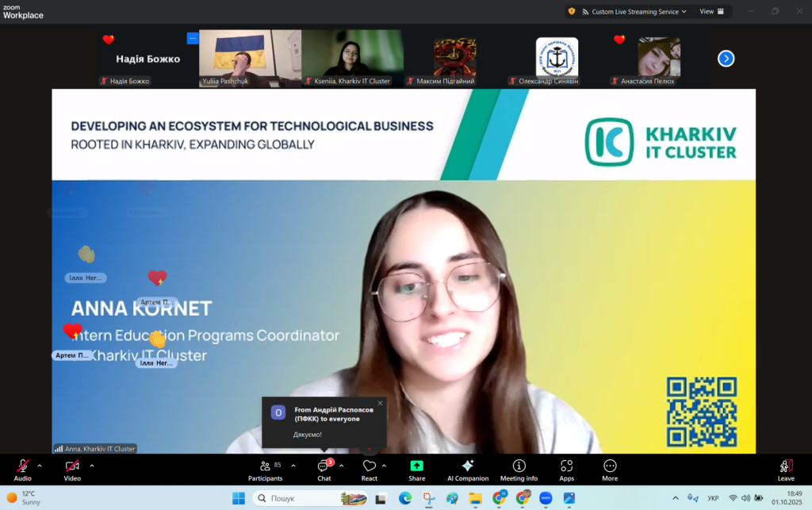Show next participants with the blue arrow
This screenshot has width=812, height=510.
(726, 58)
